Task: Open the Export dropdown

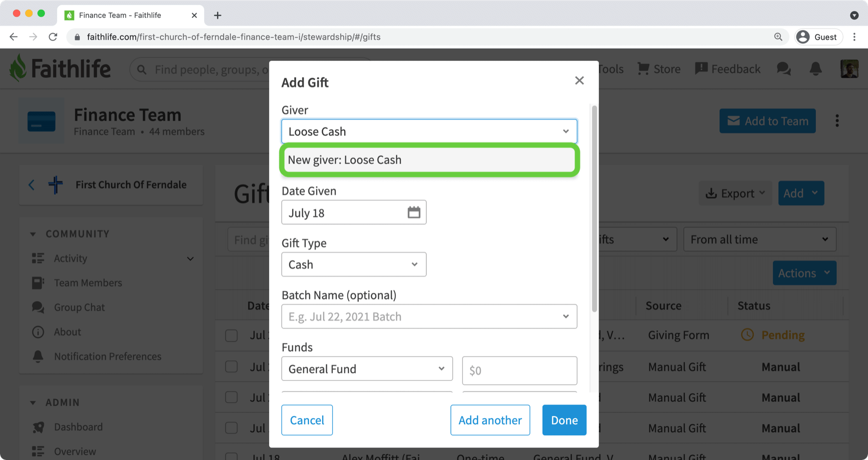Action: point(735,193)
